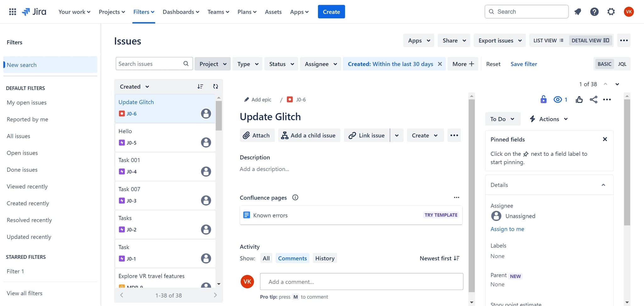This screenshot has width=644, height=306.
Task: Click the issue list vertical scrollbar
Action: tap(219, 116)
